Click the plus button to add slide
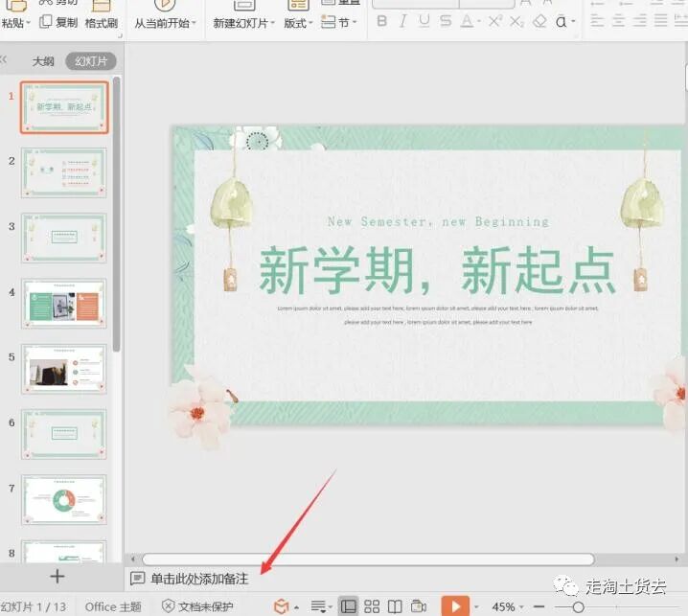 click(57, 577)
